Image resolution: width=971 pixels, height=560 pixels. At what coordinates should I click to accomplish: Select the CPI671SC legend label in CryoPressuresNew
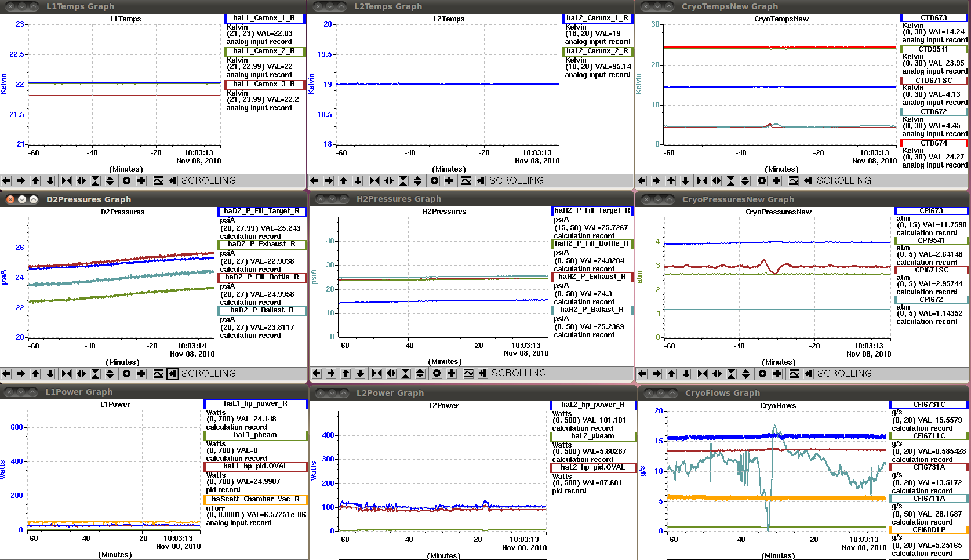click(x=932, y=270)
